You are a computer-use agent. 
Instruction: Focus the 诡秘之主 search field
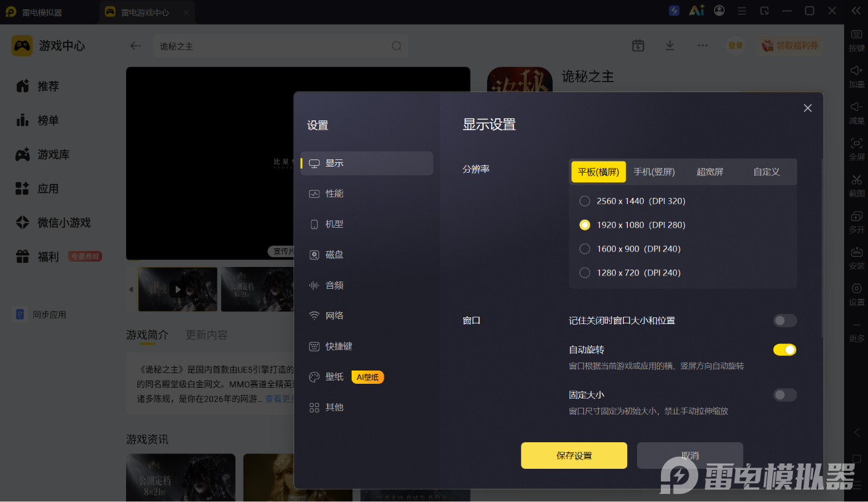280,46
